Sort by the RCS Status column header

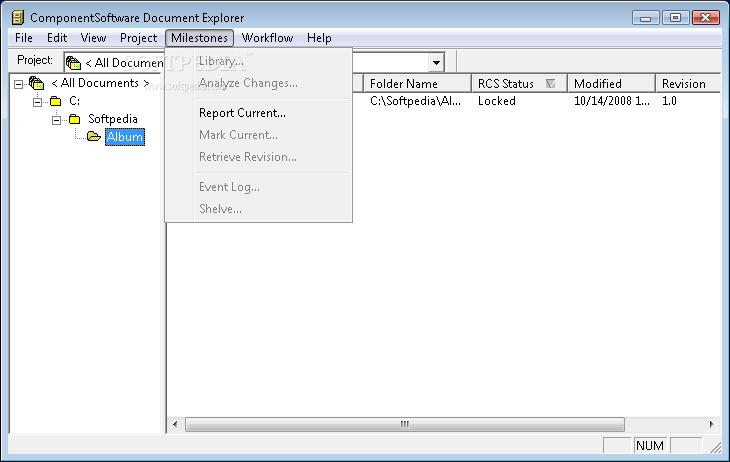[520, 83]
